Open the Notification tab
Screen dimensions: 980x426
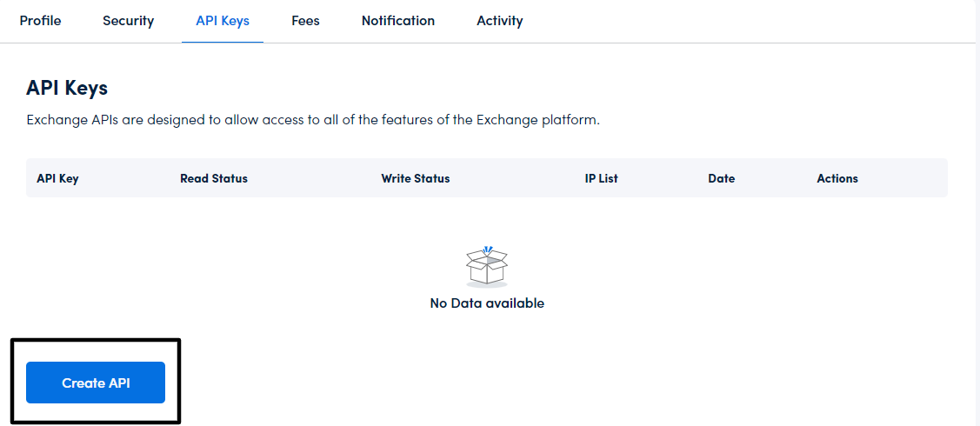398,20
